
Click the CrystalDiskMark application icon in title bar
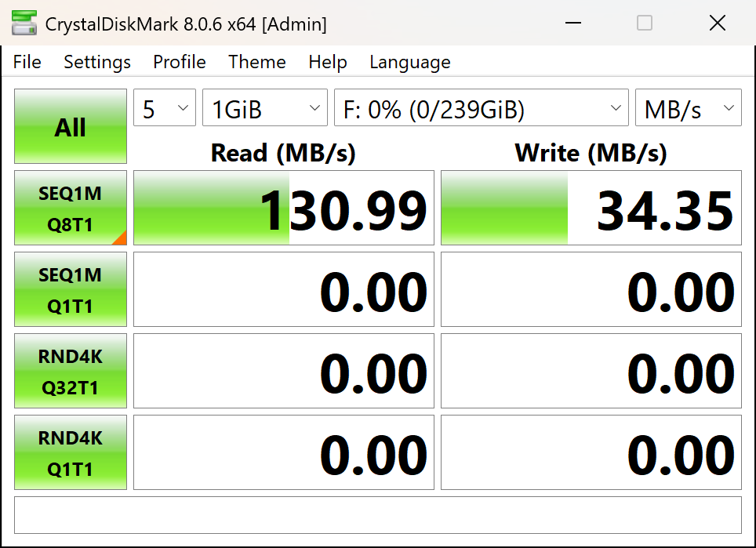[x=24, y=23]
